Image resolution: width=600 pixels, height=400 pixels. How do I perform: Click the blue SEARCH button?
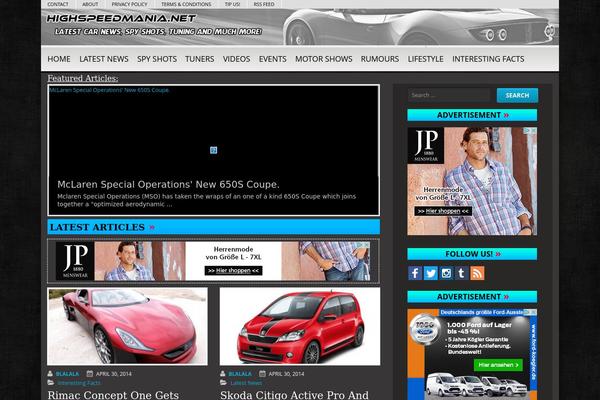click(517, 95)
